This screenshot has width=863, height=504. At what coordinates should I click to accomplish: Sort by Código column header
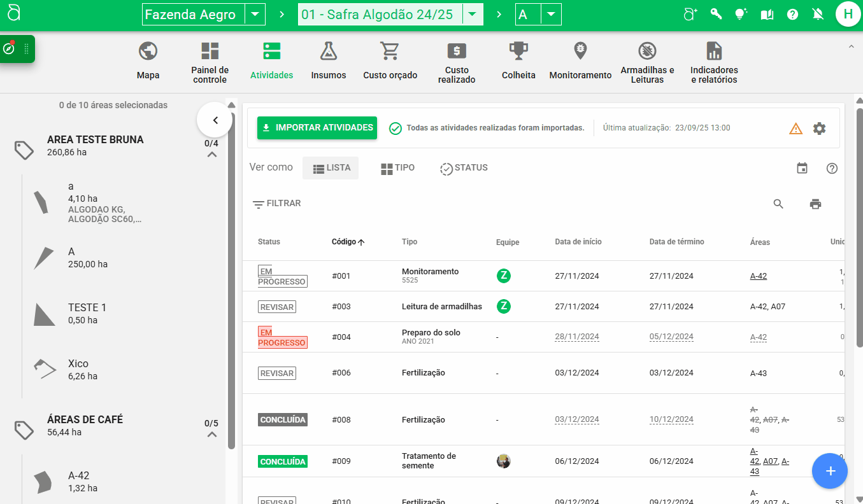pyautogui.click(x=348, y=242)
